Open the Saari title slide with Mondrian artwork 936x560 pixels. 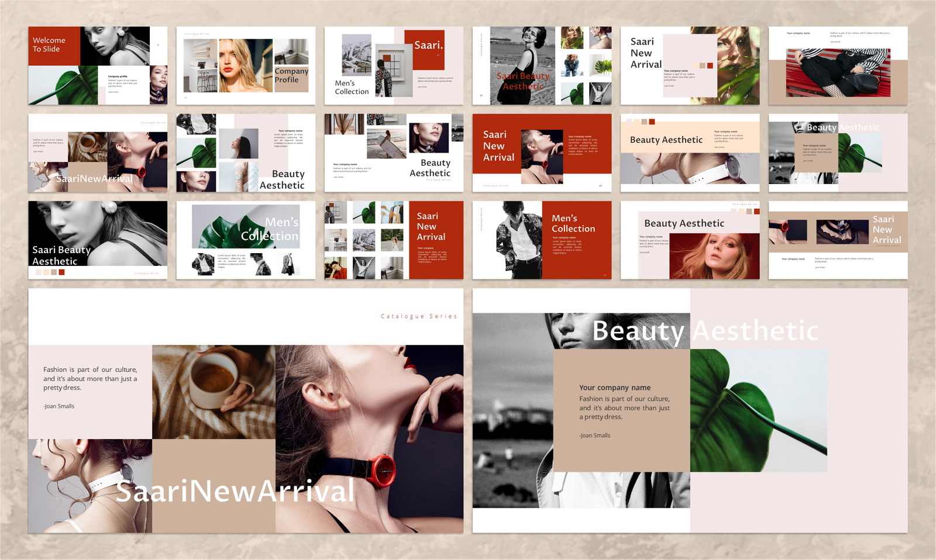coord(394,65)
